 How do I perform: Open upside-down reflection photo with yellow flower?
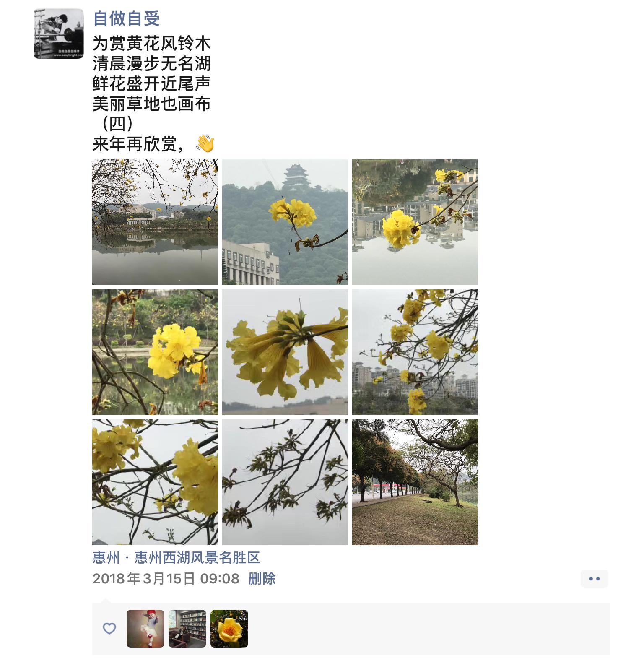point(415,222)
